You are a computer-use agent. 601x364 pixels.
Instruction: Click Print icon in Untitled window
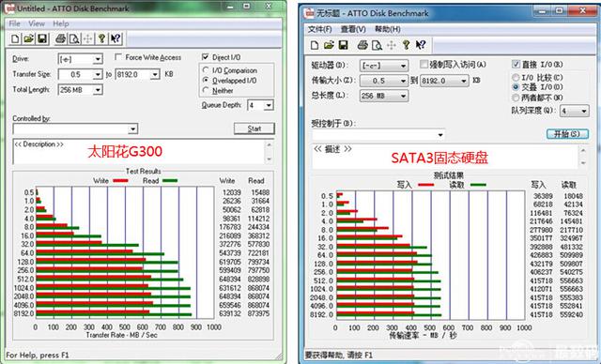pyautogui.click(x=60, y=38)
